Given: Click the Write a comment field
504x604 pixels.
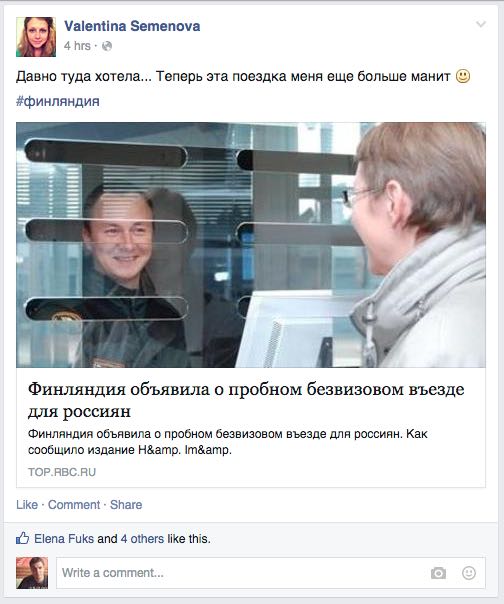Looking at the screenshot, I should [271, 573].
